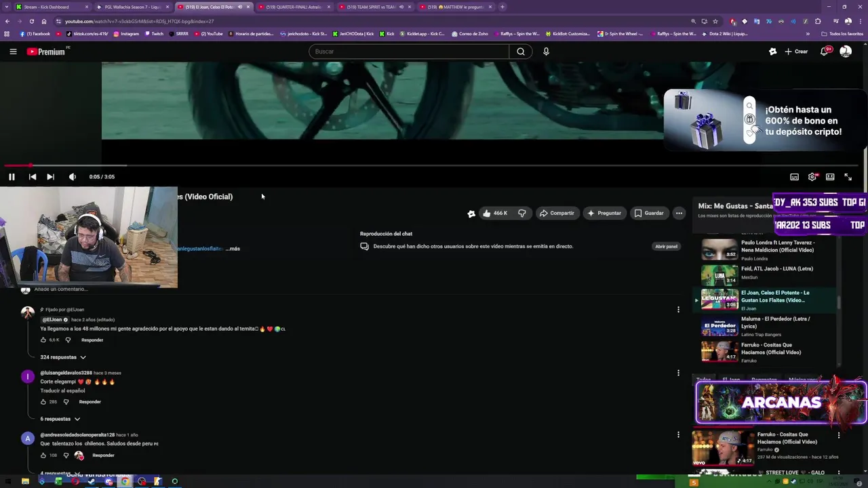Show more bookmarks overflow chevron
Viewport: 868px width, 488px height.
point(808,34)
